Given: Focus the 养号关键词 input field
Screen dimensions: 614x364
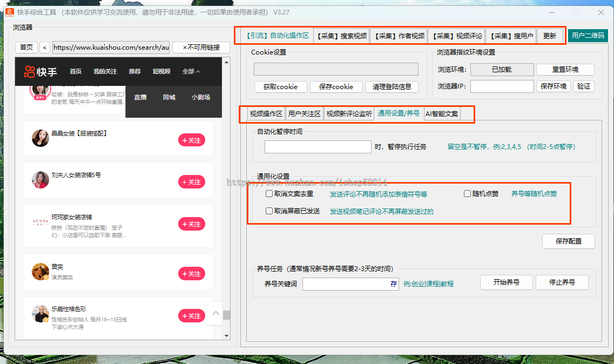Looking at the screenshot, I should (x=350, y=284).
